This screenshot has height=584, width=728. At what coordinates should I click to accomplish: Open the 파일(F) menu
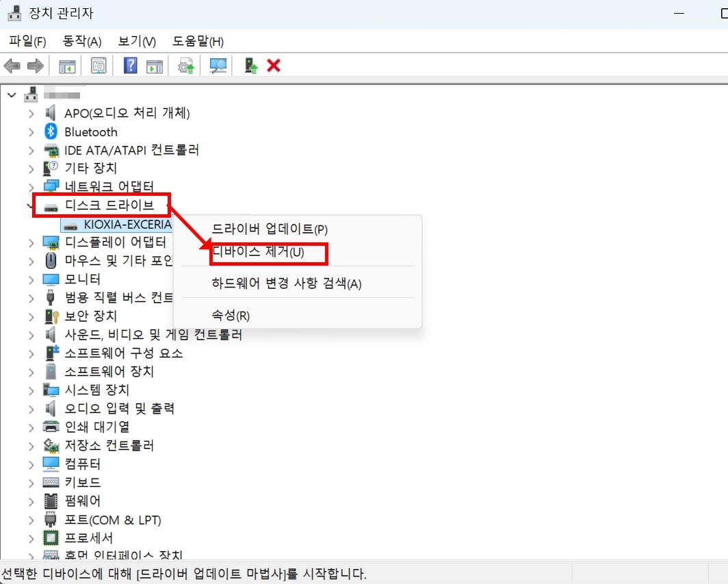coord(27,42)
